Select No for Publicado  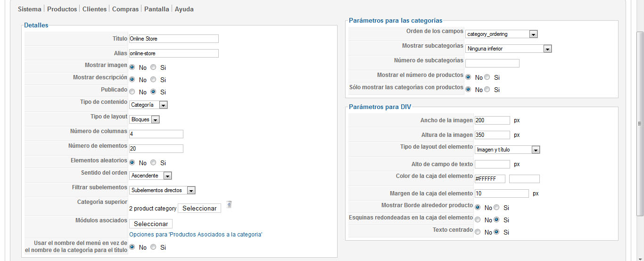point(132,92)
